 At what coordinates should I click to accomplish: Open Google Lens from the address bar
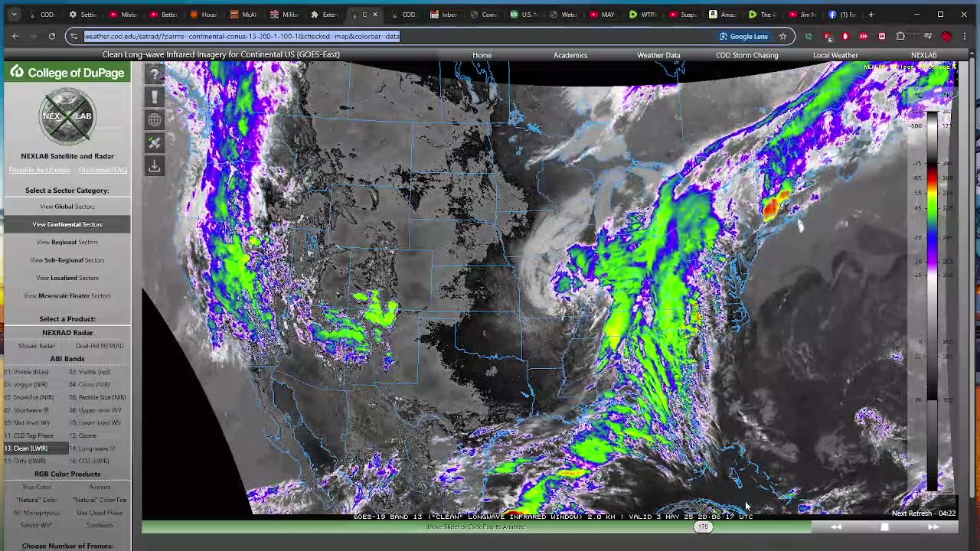click(743, 36)
